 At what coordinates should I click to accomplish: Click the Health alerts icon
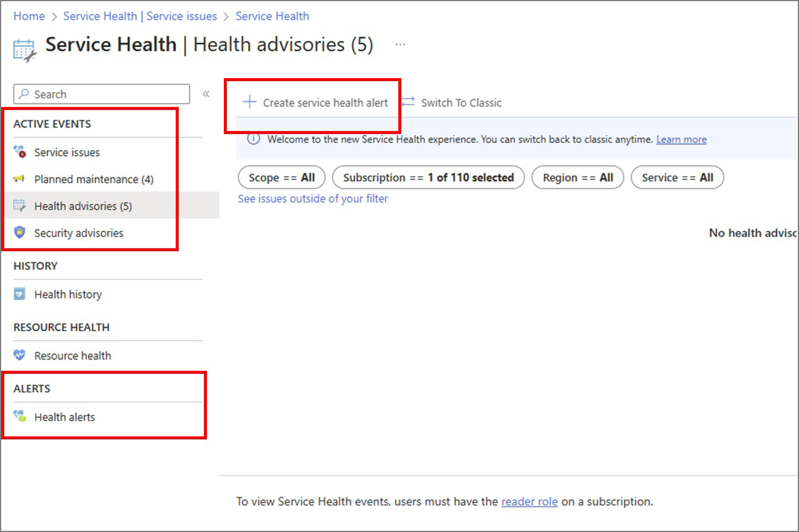(x=20, y=417)
